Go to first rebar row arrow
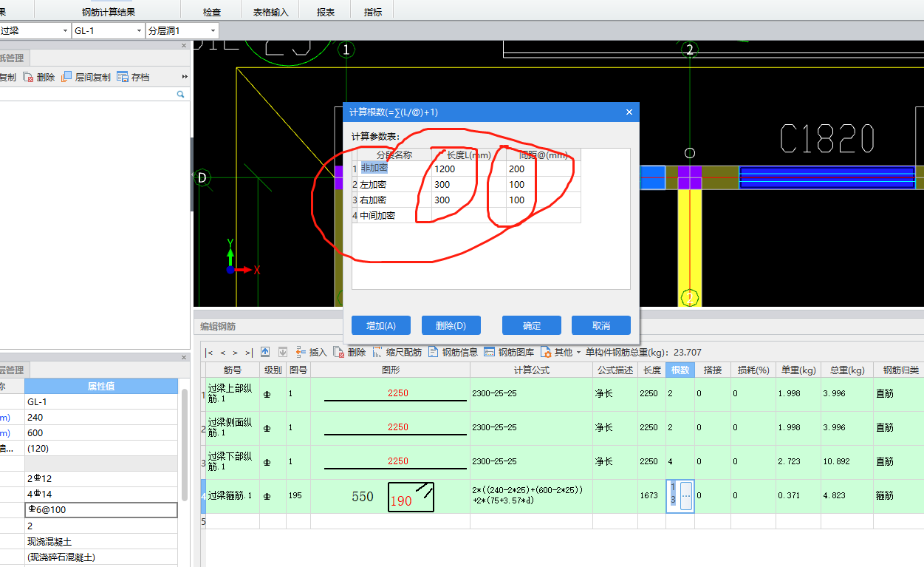This screenshot has width=924, height=567. click(x=209, y=353)
